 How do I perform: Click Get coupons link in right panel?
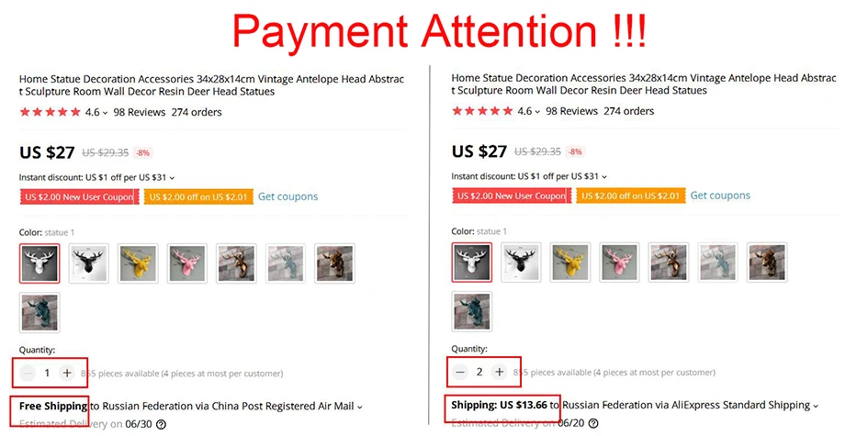pyautogui.click(x=720, y=196)
